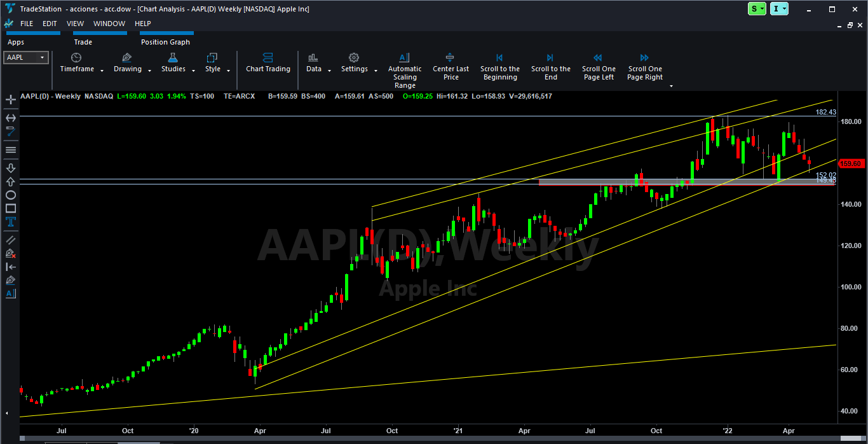This screenshot has width=868, height=444.
Task: Click the Studies flask icon
Action: coord(173,57)
